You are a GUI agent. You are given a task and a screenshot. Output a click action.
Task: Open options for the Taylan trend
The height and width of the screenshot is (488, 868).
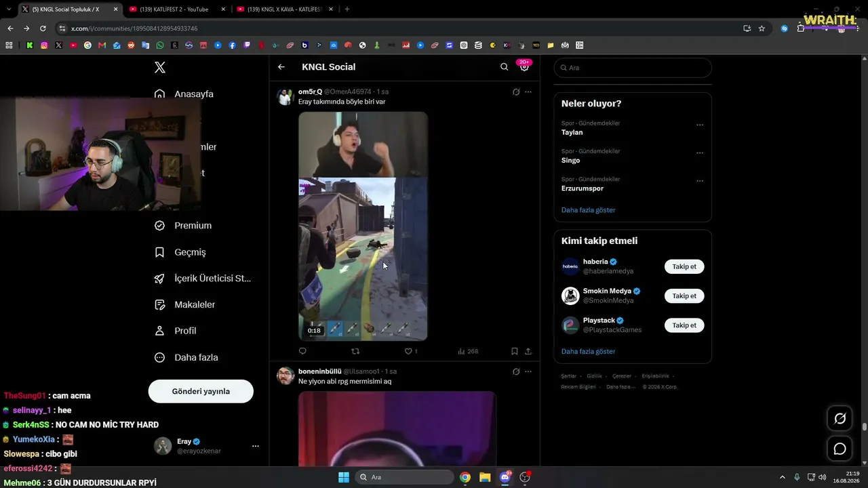coord(700,125)
